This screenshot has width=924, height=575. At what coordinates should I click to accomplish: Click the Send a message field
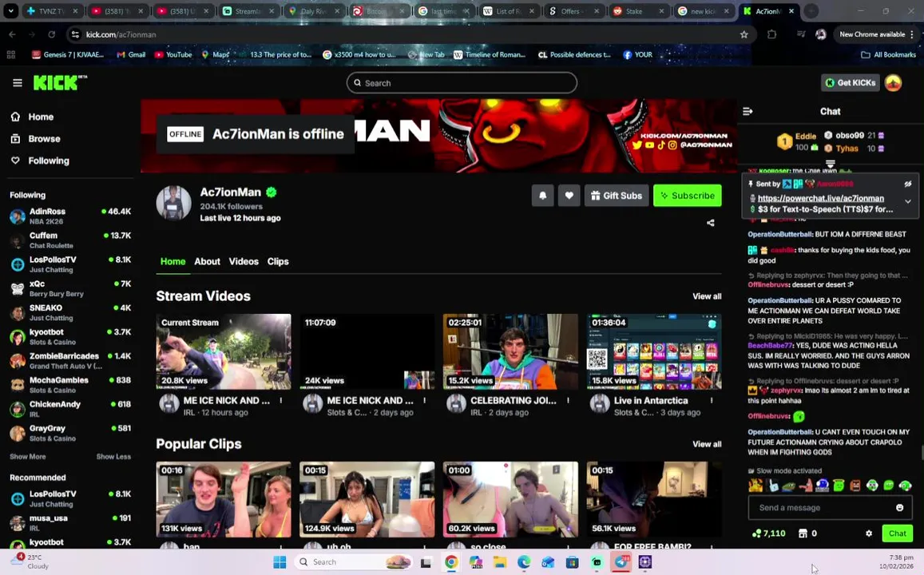tap(831, 507)
